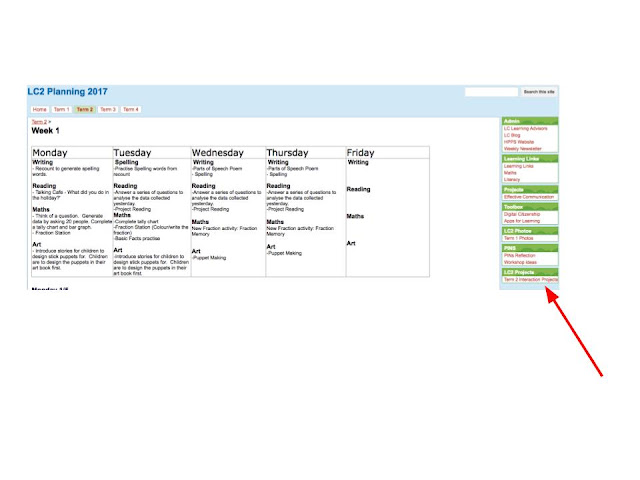The width and height of the screenshot is (640, 480).
Task: Select the Term 2 tab
Action: tap(85, 109)
